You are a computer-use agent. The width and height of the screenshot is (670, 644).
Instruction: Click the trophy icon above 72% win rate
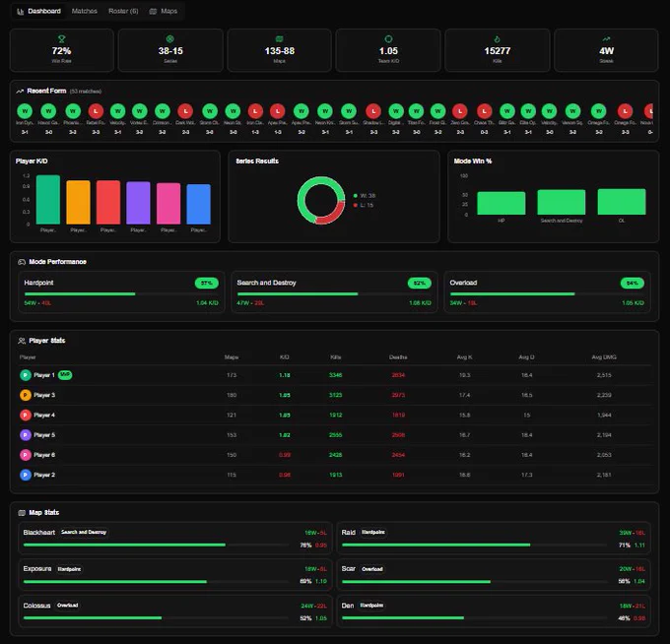click(x=61, y=39)
